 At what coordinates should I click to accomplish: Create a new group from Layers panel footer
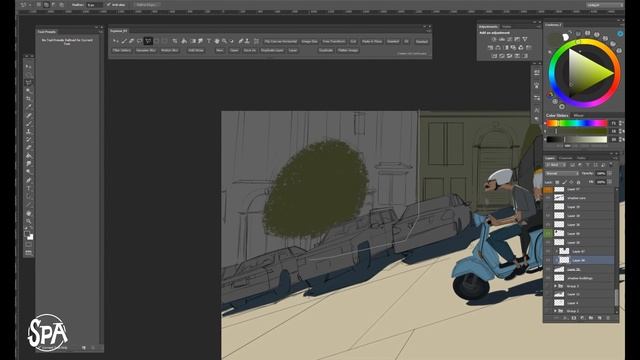[x=591, y=318]
